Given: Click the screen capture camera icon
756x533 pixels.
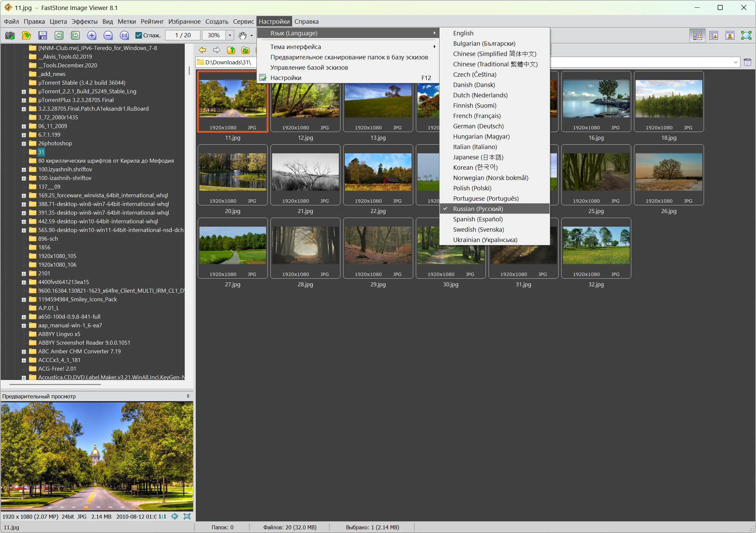Looking at the screenshot, I should (10, 35).
